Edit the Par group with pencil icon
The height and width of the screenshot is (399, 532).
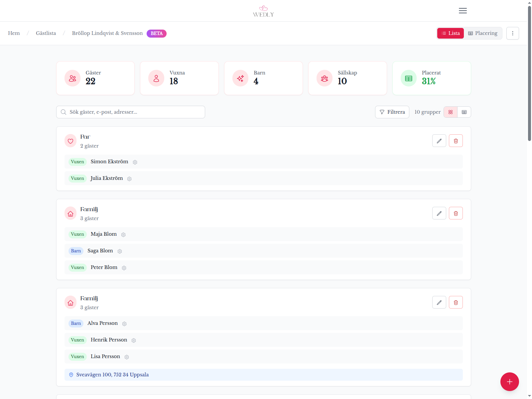pyautogui.click(x=439, y=141)
